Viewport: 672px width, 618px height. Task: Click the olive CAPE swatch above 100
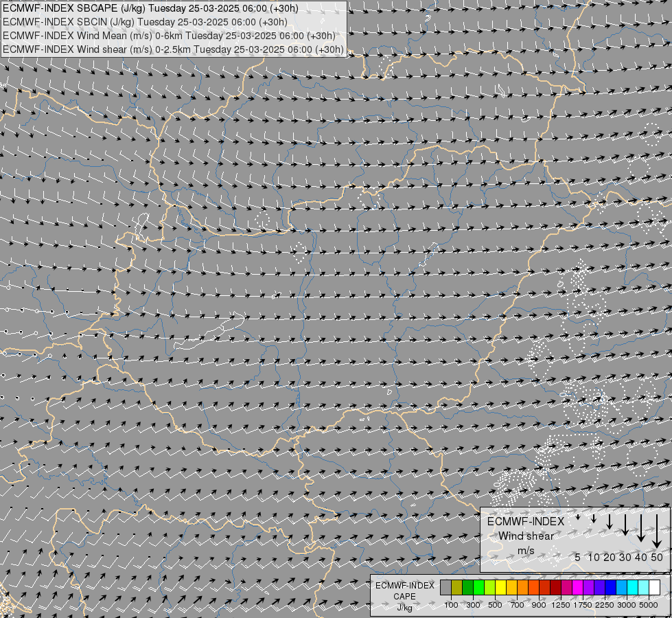click(457, 588)
